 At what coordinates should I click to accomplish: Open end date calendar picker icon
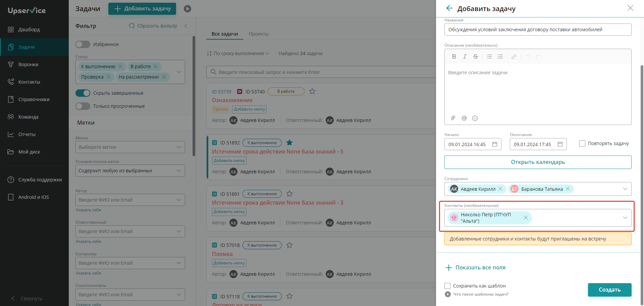click(x=560, y=144)
